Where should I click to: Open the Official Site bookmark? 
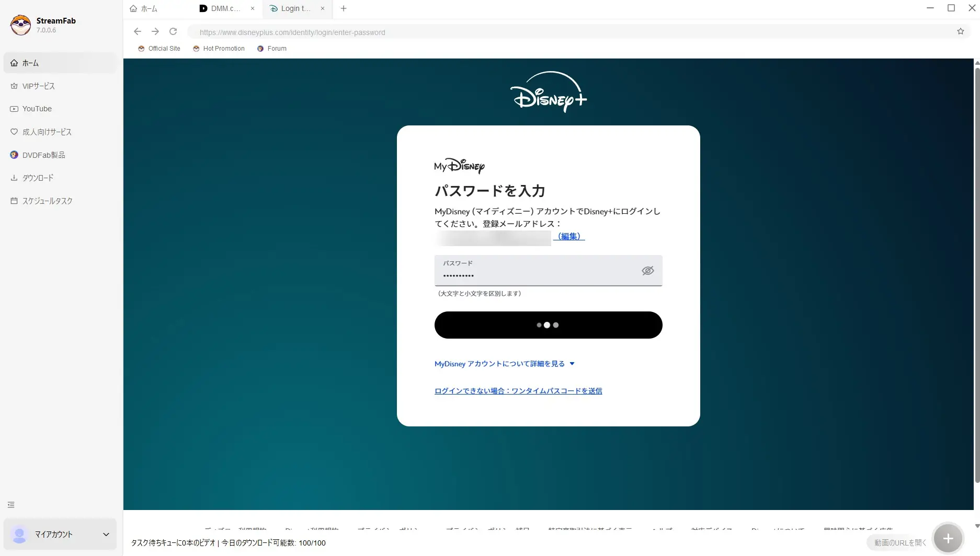(x=159, y=49)
